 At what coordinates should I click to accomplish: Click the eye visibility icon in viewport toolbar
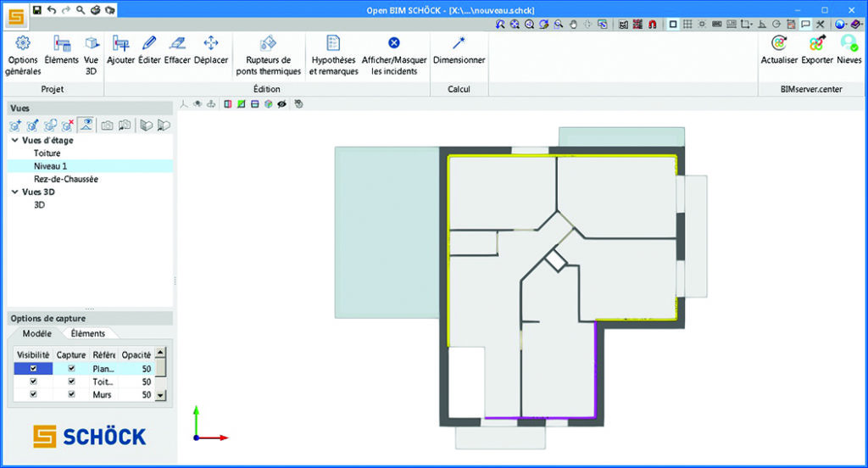[281, 104]
